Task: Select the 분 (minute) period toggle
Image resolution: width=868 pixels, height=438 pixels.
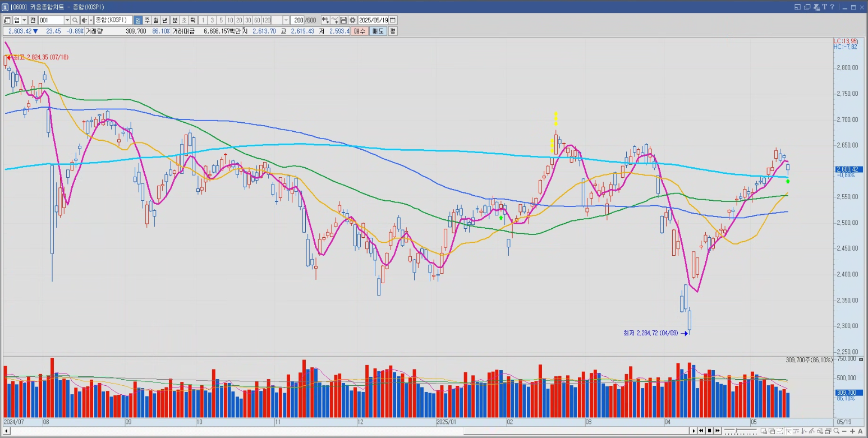Action: point(175,20)
